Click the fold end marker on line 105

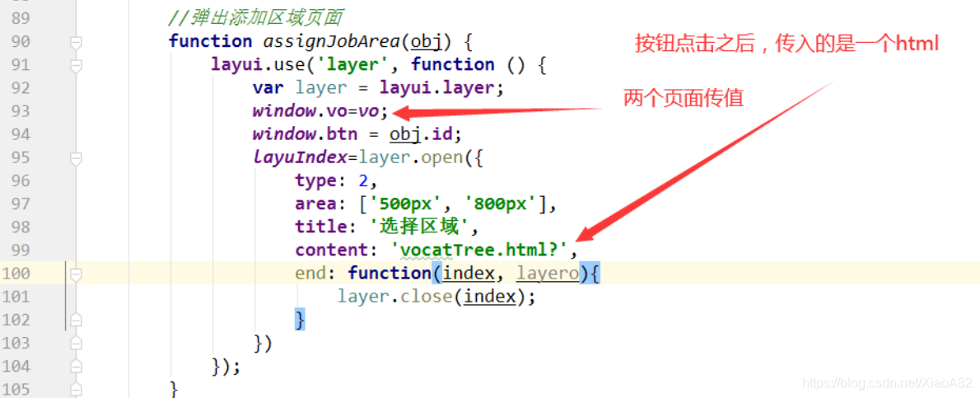pyautogui.click(x=76, y=389)
